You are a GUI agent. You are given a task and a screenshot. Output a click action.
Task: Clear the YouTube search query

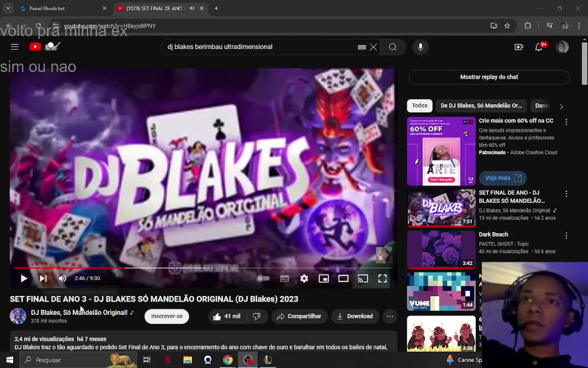pyautogui.click(x=373, y=47)
